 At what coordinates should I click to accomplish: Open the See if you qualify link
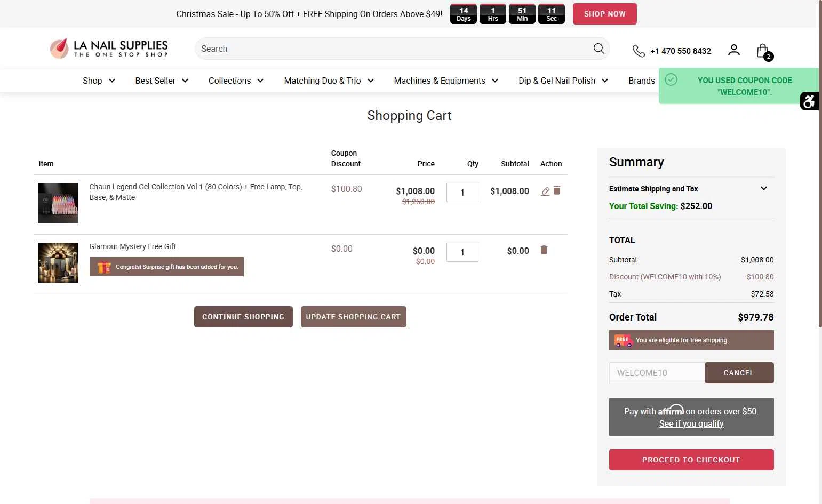click(691, 423)
